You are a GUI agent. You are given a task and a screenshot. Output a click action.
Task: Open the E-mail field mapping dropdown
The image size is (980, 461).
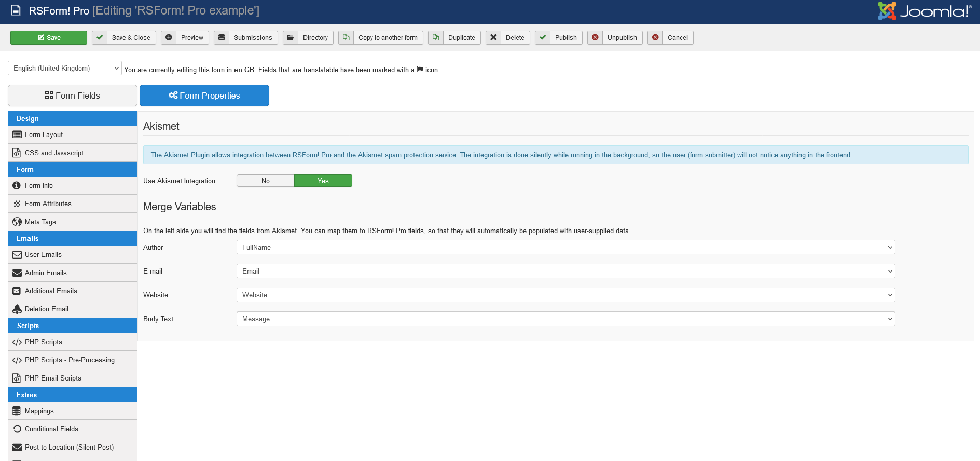(566, 271)
